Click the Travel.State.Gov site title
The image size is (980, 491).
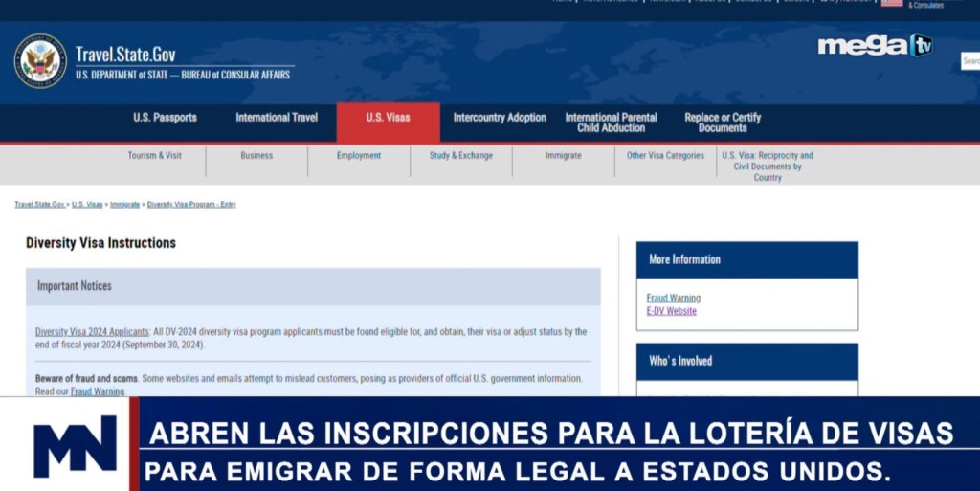[x=125, y=55]
